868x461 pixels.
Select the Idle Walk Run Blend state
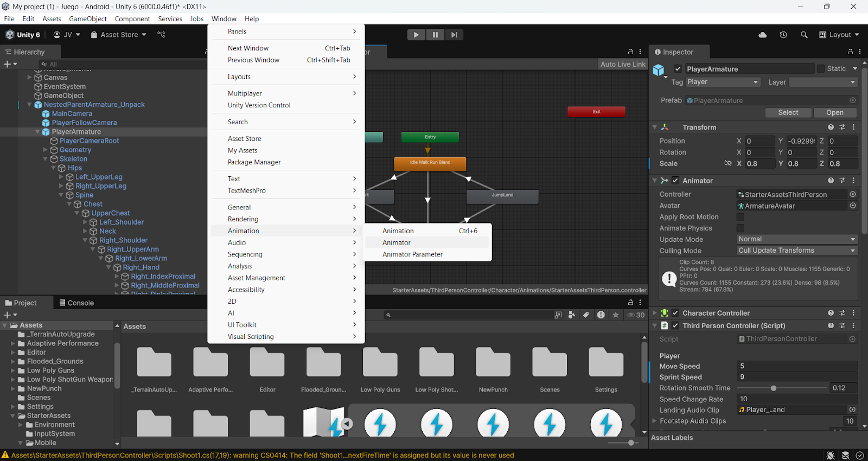coord(430,164)
